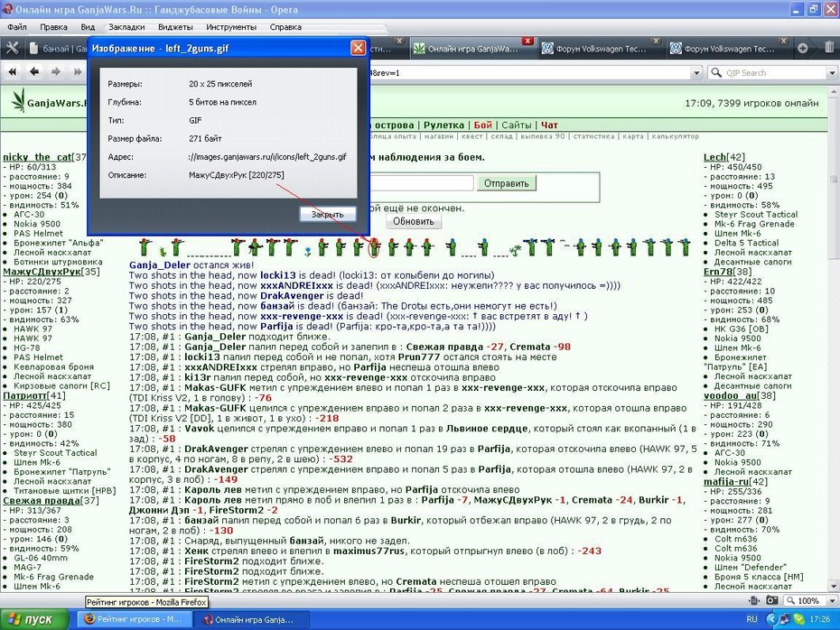This screenshot has height=630, width=840.
Task: Open the zoom level dropdown arrow
Action: coord(832,600)
